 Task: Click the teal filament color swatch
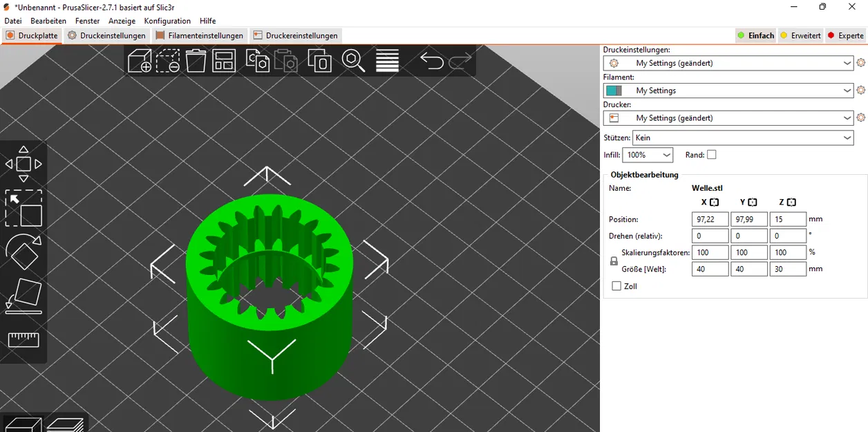tap(614, 91)
